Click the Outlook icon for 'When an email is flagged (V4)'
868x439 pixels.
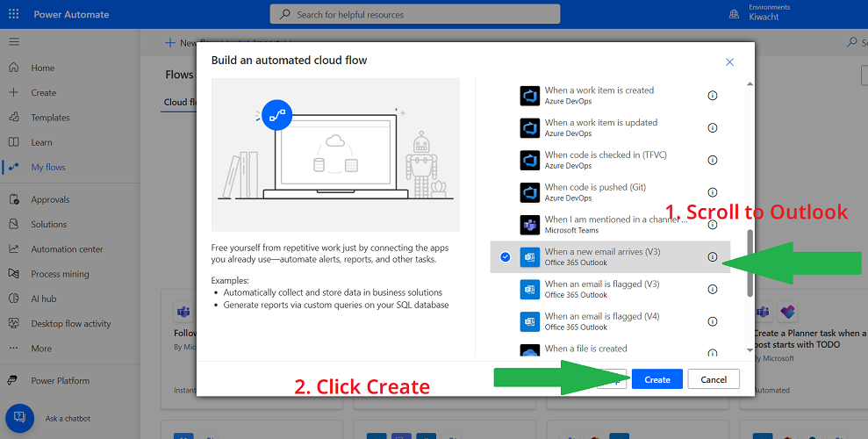[529, 321]
